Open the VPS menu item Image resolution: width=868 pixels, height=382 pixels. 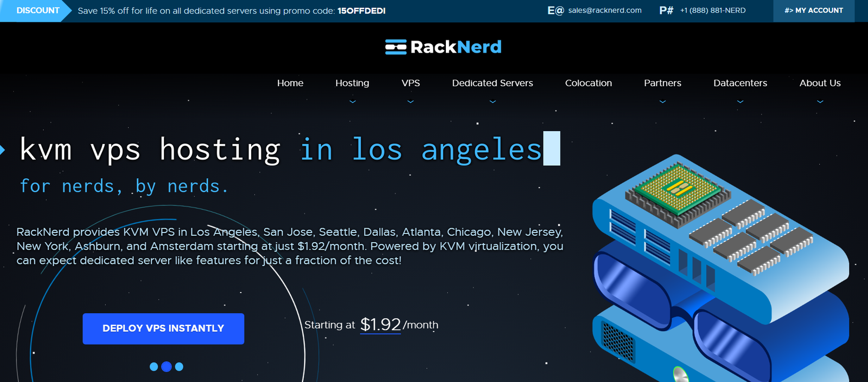tap(411, 83)
